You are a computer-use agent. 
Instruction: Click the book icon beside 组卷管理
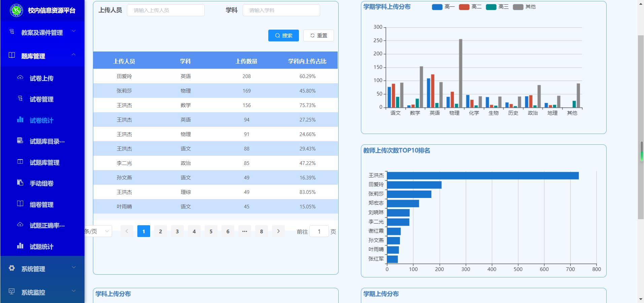[x=20, y=204]
